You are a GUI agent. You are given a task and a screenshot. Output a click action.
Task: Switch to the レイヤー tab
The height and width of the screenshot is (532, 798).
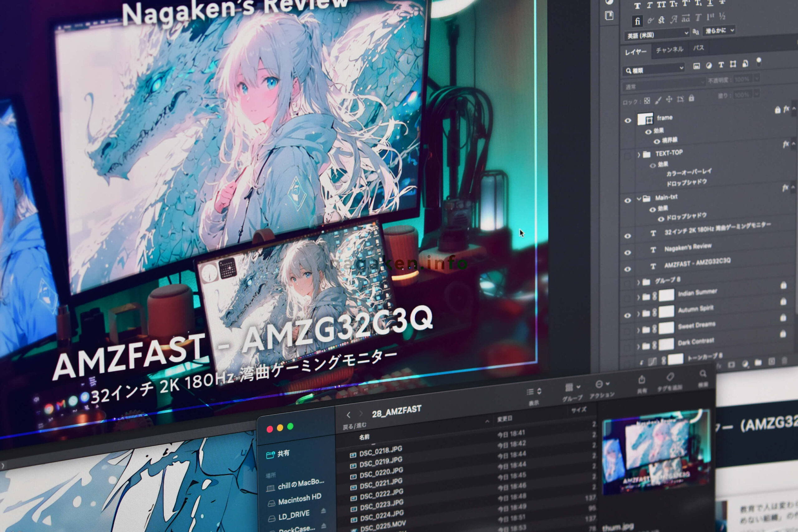pyautogui.click(x=636, y=51)
